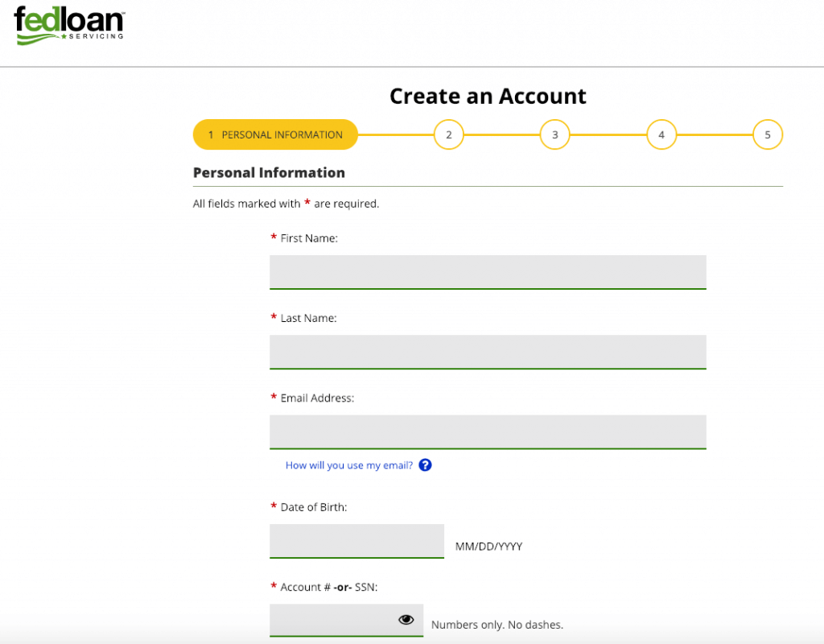
Task: Expand help details for Email Address
Action: coord(425,464)
